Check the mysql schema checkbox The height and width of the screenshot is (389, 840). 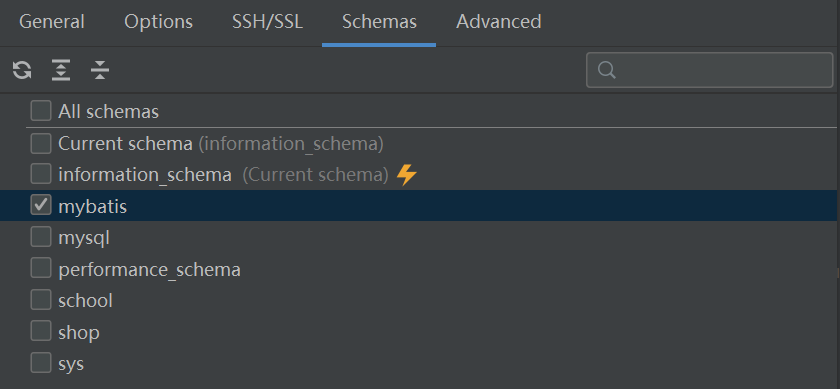point(41,237)
